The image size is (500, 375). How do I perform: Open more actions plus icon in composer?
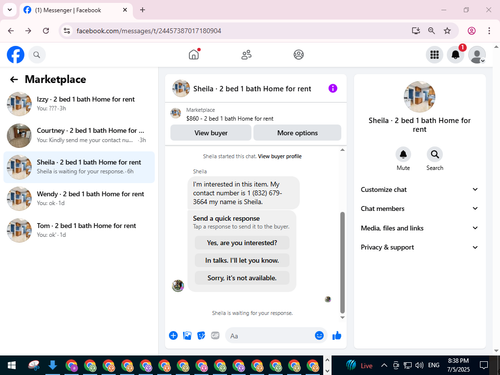coord(173,335)
